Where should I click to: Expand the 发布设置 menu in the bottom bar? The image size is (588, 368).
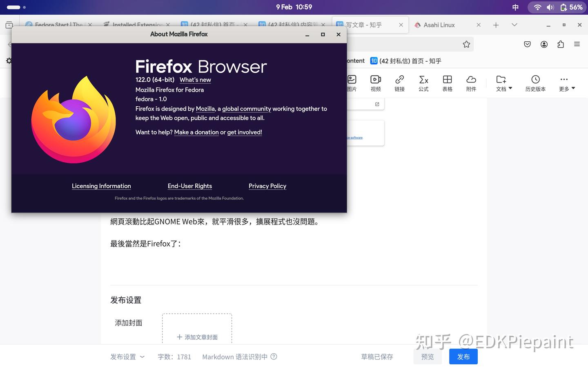coord(127,357)
